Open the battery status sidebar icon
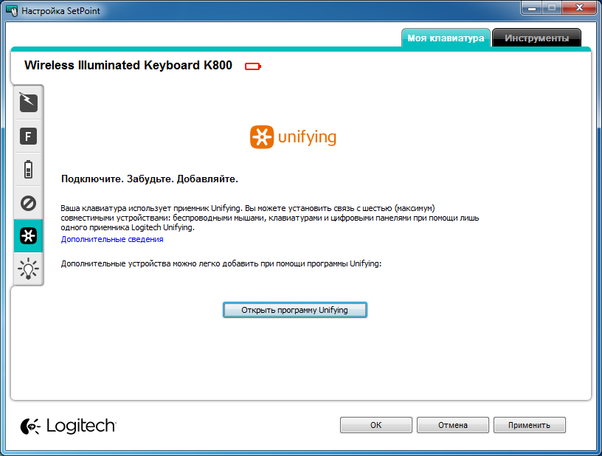This screenshot has width=602, height=456. tap(28, 169)
